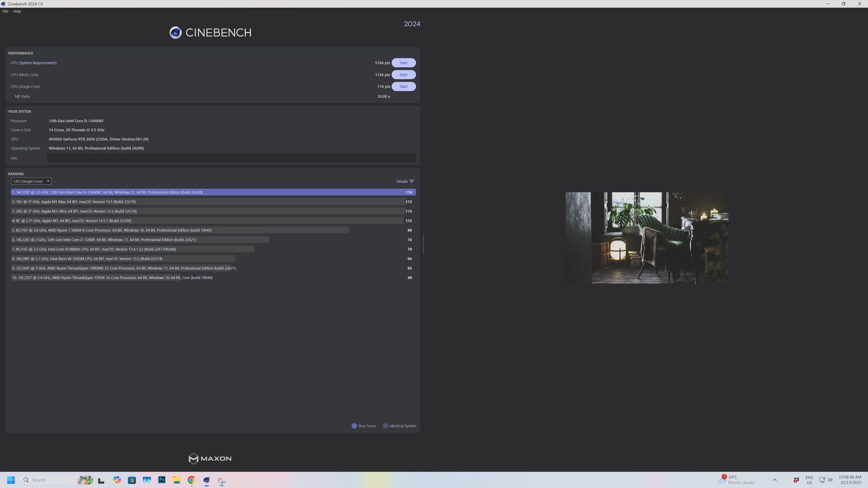
Task: Click the Maxon logo
Action: pos(210,459)
